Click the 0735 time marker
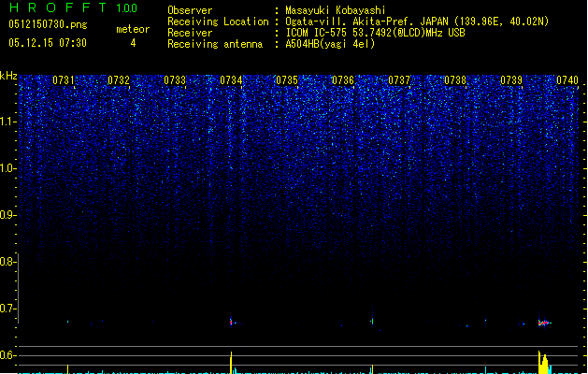 point(287,80)
